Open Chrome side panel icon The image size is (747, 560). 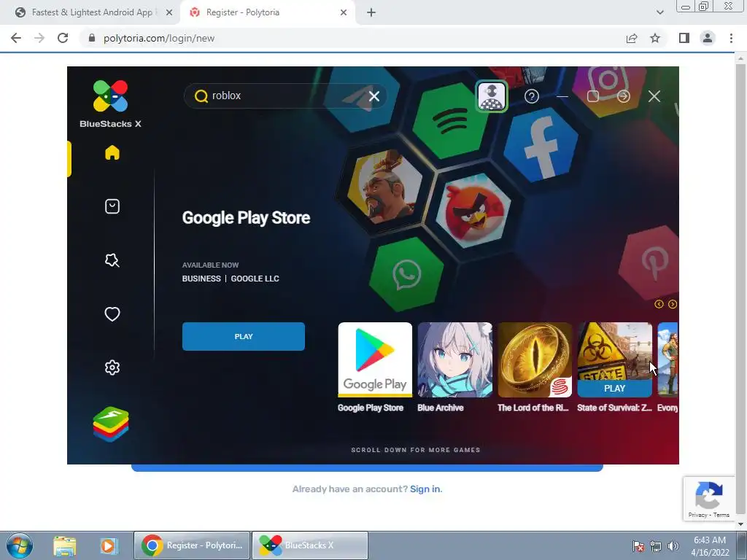coord(684,38)
